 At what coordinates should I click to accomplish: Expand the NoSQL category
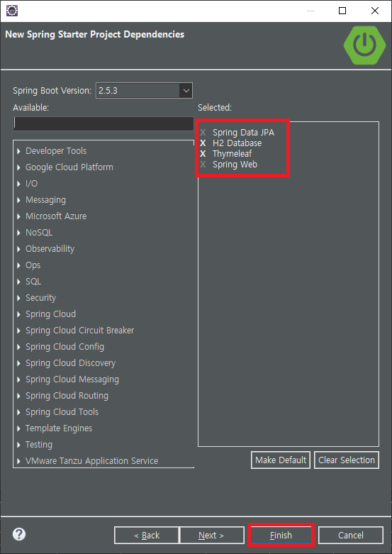[x=18, y=233]
